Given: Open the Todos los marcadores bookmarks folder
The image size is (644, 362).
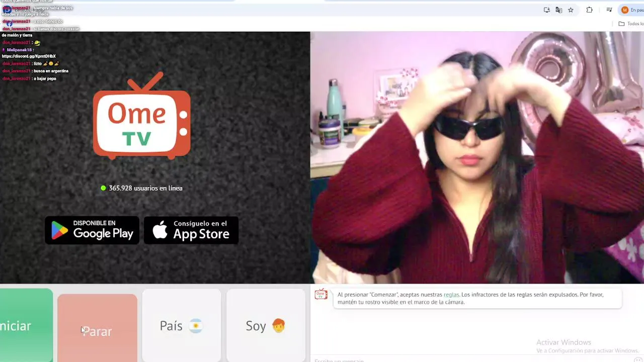Looking at the screenshot, I should coord(631,24).
